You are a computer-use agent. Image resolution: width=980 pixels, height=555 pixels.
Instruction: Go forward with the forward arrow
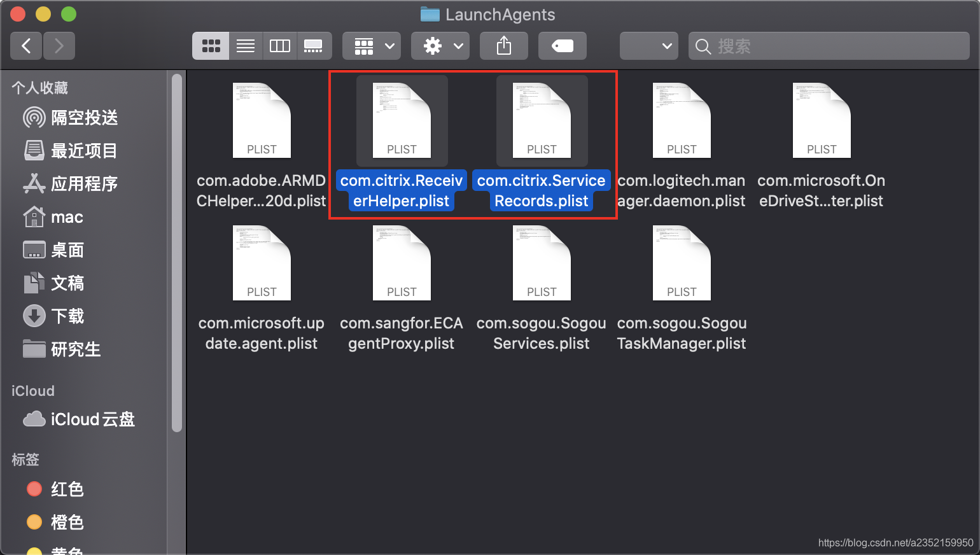pos(59,46)
